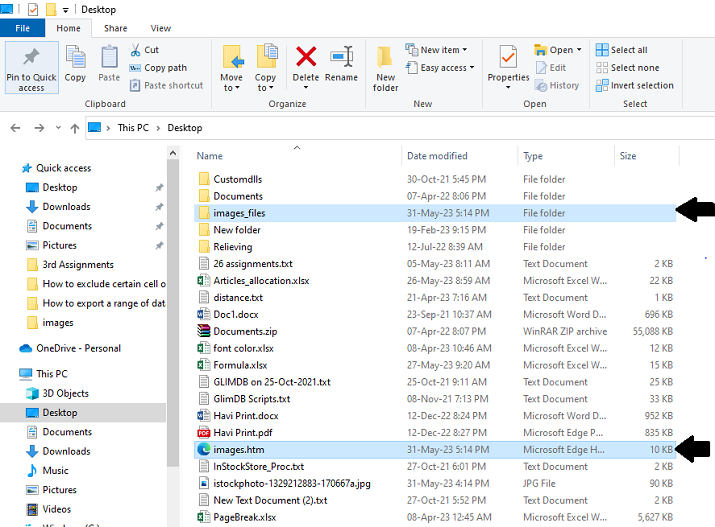Select the images_files folder

[435, 213]
